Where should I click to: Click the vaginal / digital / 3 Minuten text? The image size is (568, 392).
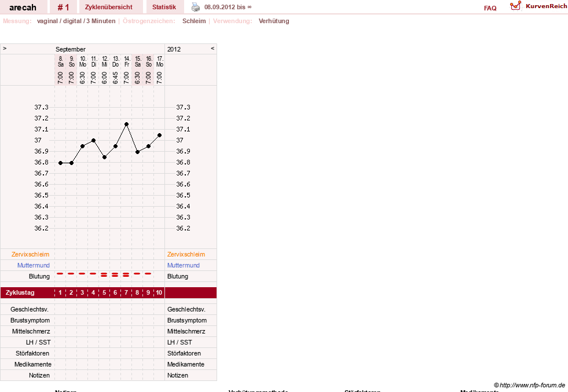coord(76,21)
